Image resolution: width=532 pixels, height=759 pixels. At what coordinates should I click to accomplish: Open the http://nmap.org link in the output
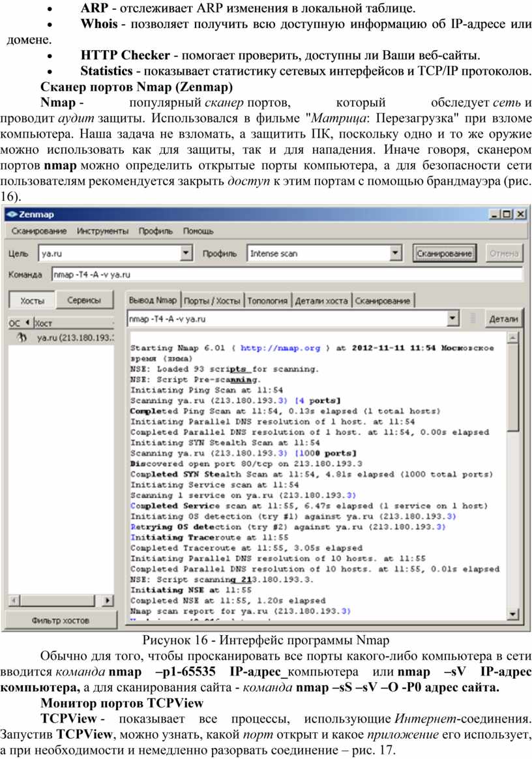[x=280, y=348]
